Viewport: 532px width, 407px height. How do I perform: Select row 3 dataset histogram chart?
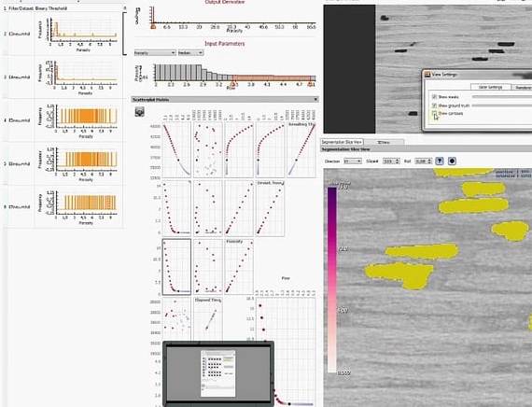pyautogui.click(x=78, y=77)
